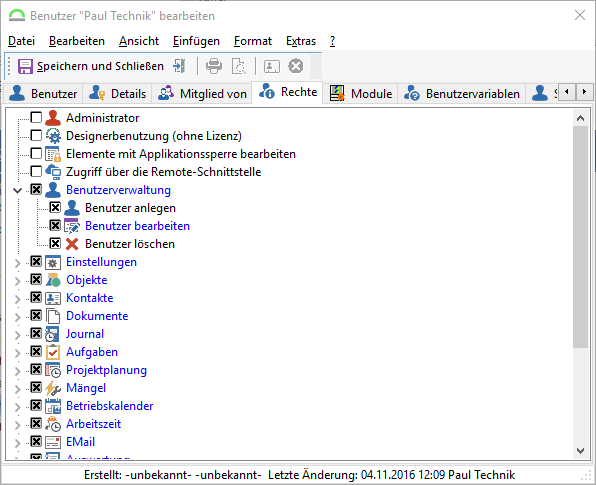Click the grey circled X toolbar icon
This screenshot has width=596, height=485.
pos(295,66)
